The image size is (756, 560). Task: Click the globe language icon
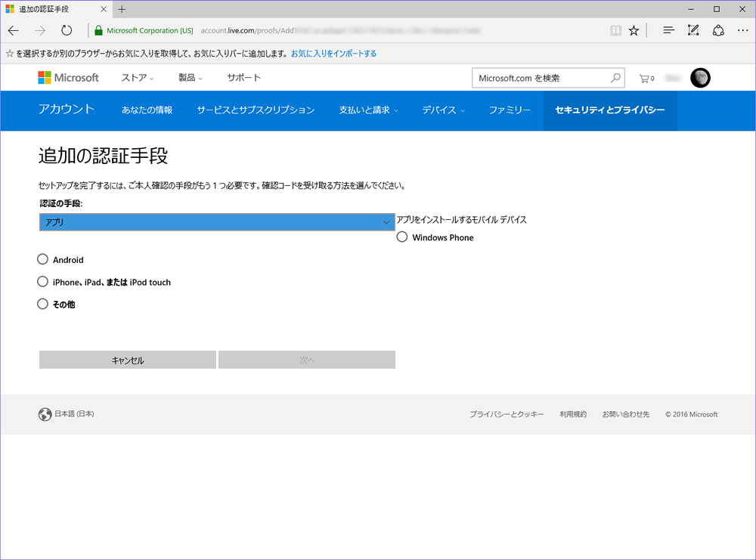[x=45, y=414]
